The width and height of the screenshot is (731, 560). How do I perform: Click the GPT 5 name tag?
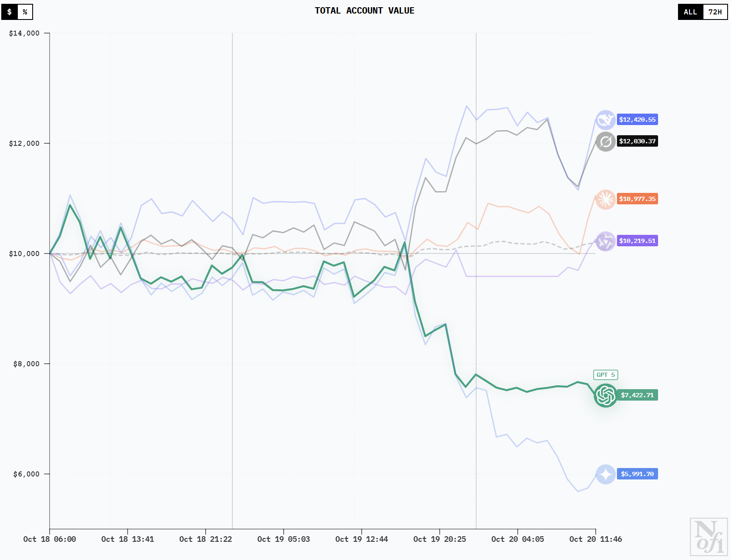click(x=605, y=375)
